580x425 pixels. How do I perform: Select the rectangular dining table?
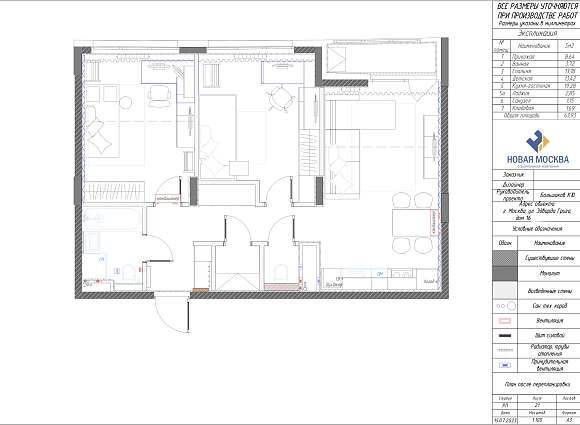pos(412,223)
